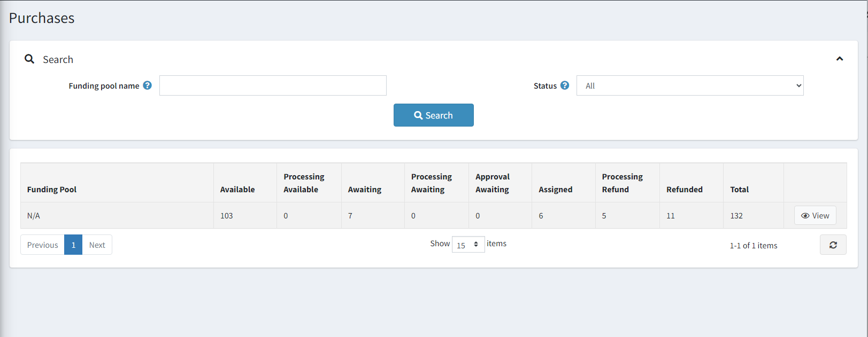
Task: Click the blue Search button
Action: tap(433, 115)
